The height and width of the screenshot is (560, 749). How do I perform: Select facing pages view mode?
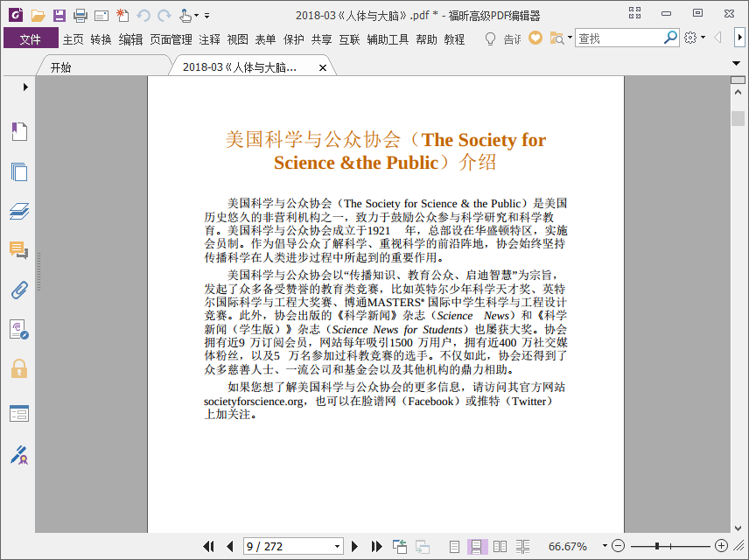coord(500,546)
